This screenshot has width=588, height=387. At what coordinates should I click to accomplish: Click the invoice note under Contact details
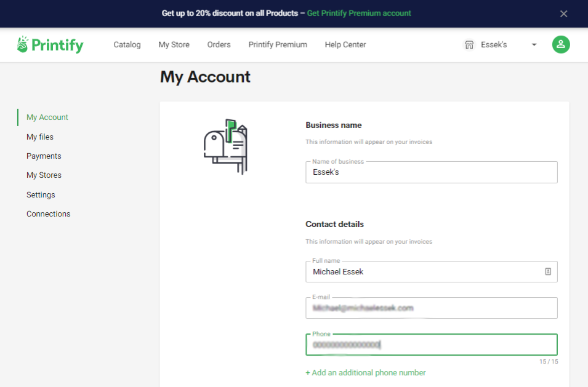(x=369, y=242)
